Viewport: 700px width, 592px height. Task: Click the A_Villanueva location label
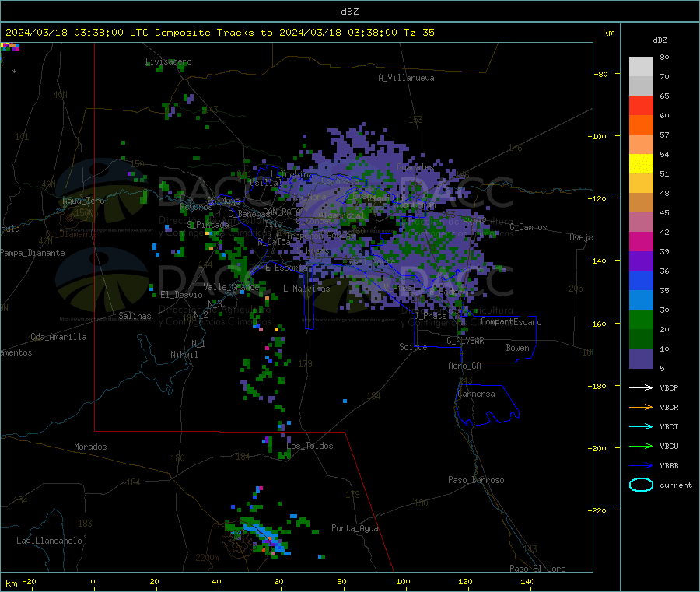[x=406, y=78]
